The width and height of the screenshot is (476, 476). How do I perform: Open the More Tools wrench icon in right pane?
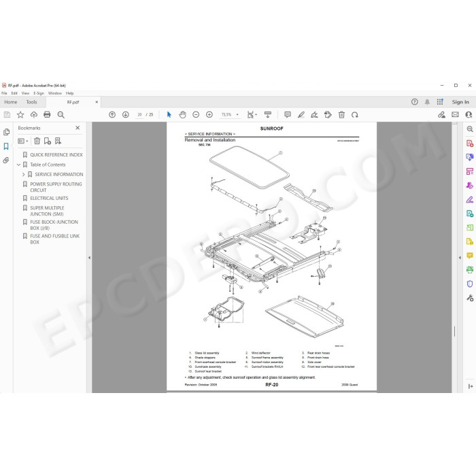tap(470, 298)
